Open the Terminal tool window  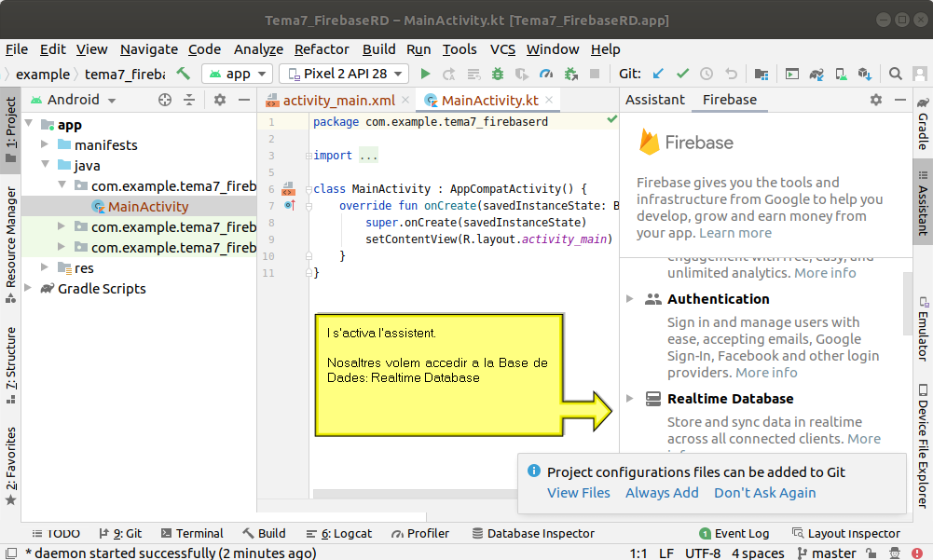[192, 533]
